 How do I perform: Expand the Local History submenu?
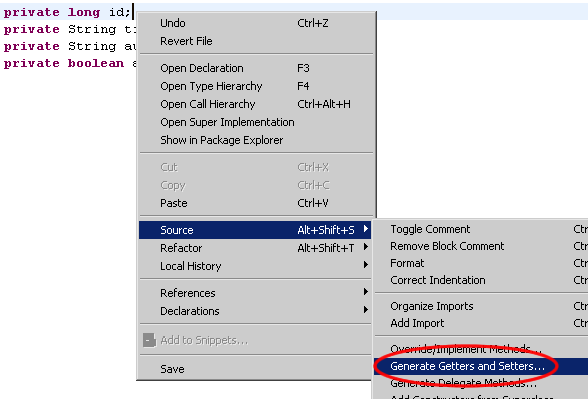(x=255, y=266)
